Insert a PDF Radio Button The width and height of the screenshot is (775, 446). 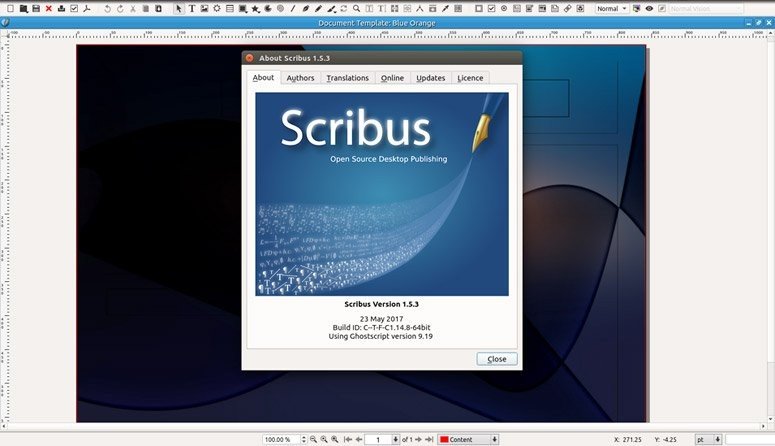[504, 8]
